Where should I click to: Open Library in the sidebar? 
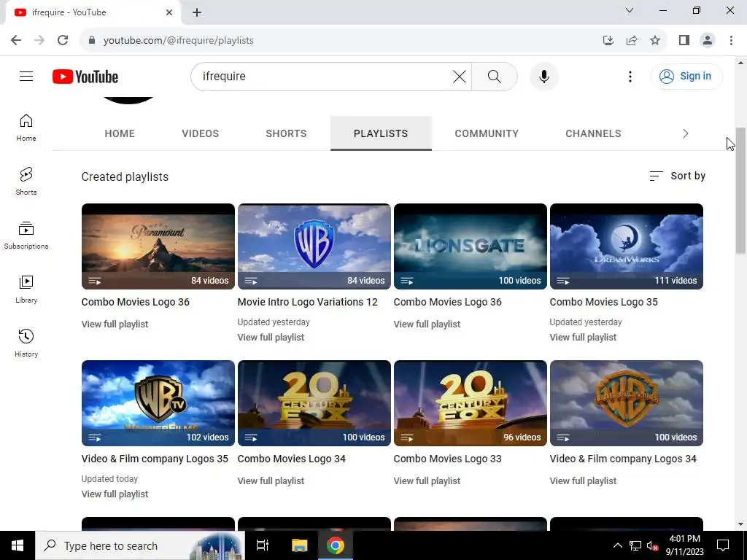pos(26,289)
